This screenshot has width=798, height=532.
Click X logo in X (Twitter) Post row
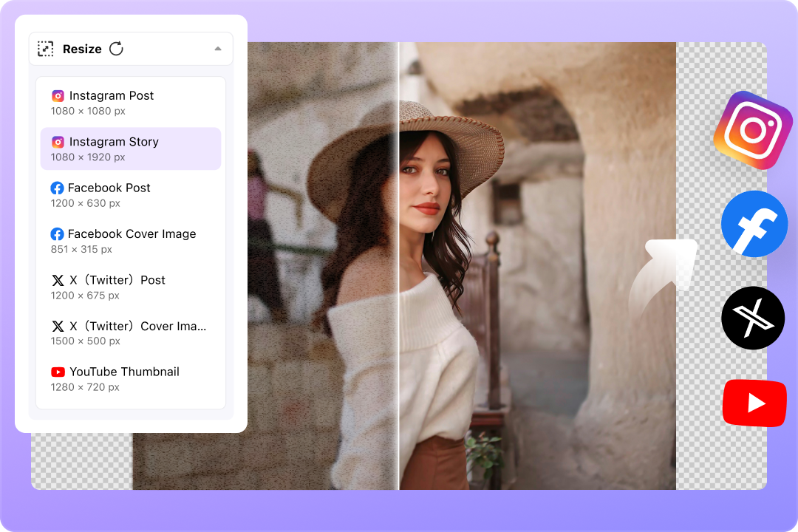click(x=58, y=281)
